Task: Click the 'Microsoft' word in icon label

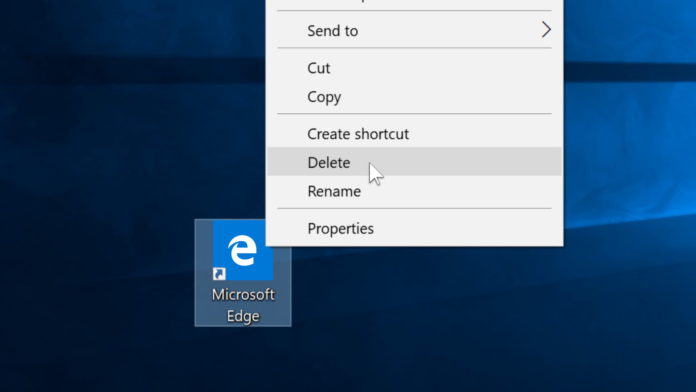Action: [x=243, y=294]
